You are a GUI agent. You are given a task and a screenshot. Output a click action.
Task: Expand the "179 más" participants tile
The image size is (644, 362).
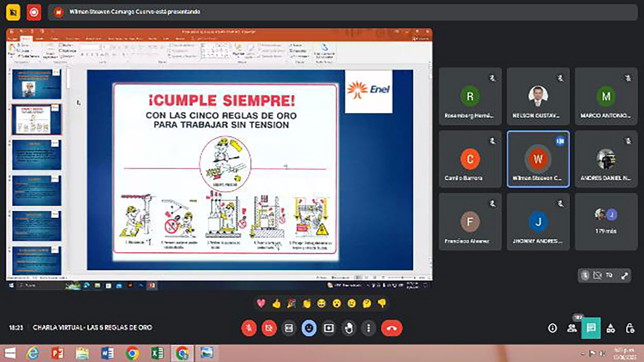(x=606, y=222)
